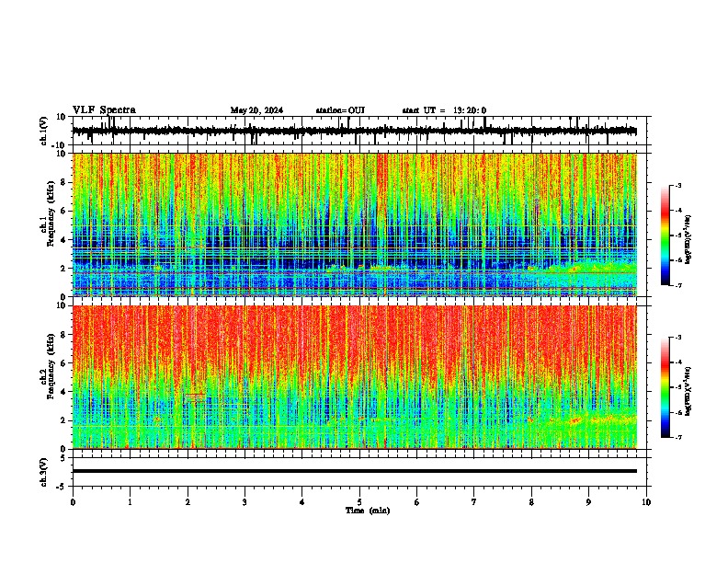
Task: Click time axis tick label "2"
Action: [188, 502]
